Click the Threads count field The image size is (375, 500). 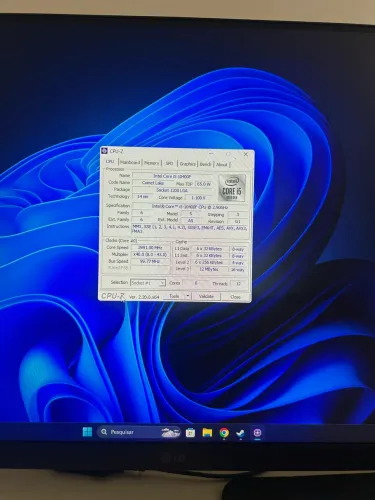[238, 284]
